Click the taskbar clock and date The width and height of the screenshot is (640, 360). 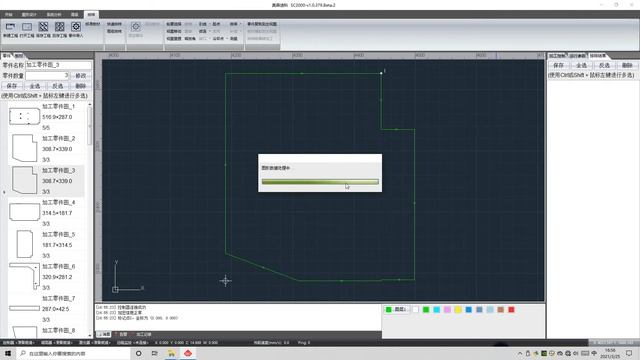[610, 353]
